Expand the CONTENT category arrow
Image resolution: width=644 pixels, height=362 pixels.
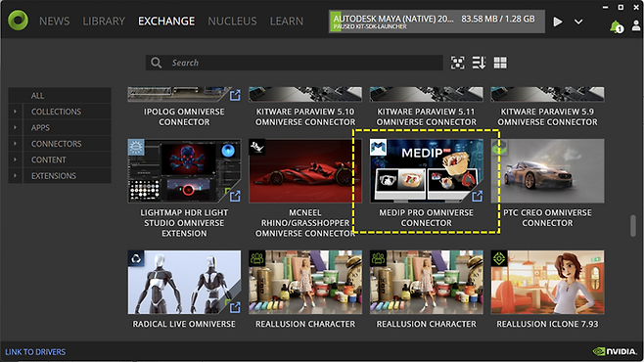click(16, 159)
